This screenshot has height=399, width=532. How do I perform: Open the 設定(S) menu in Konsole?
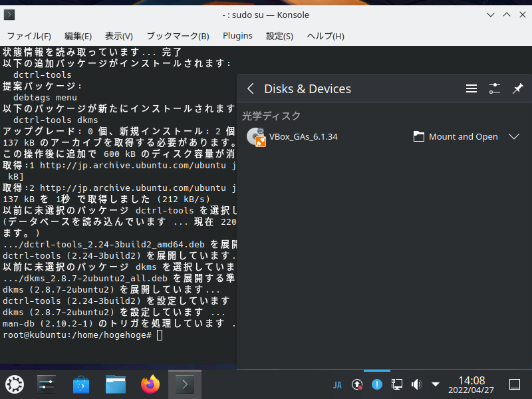(279, 36)
